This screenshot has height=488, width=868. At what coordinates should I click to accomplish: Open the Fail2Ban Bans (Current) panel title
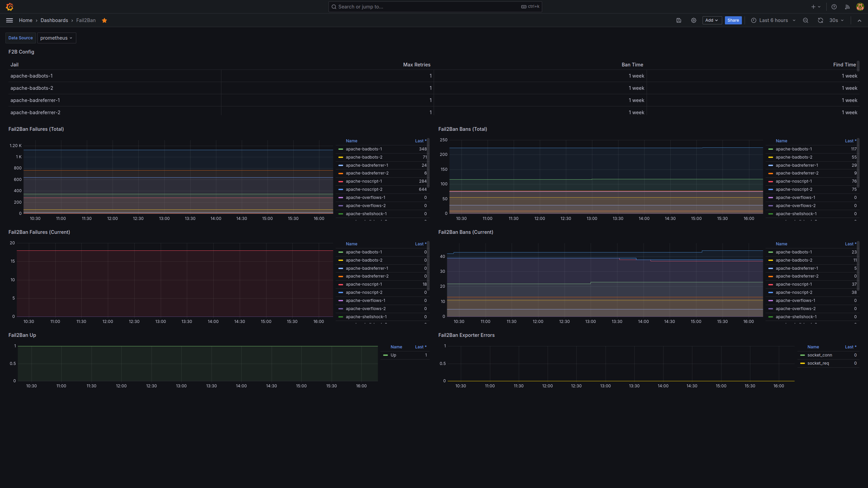click(x=466, y=232)
